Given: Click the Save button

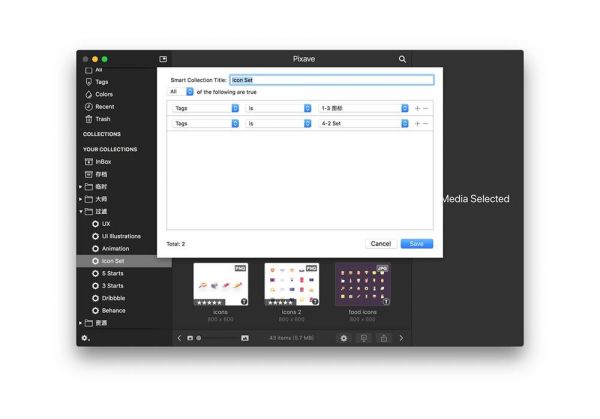Looking at the screenshot, I should (416, 243).
